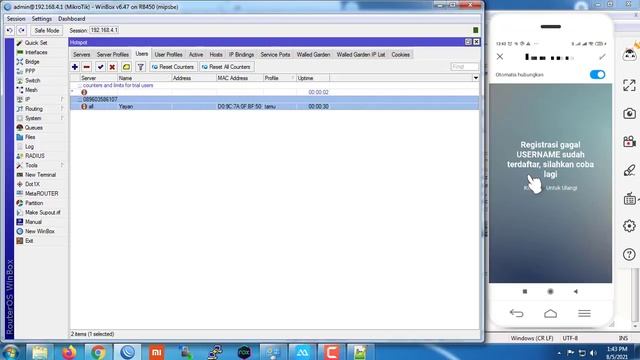Image resolution: width=640 pixels, height=360 pixels.
Task: Select the user row named Yayan
Action: [x=274, y=107]
